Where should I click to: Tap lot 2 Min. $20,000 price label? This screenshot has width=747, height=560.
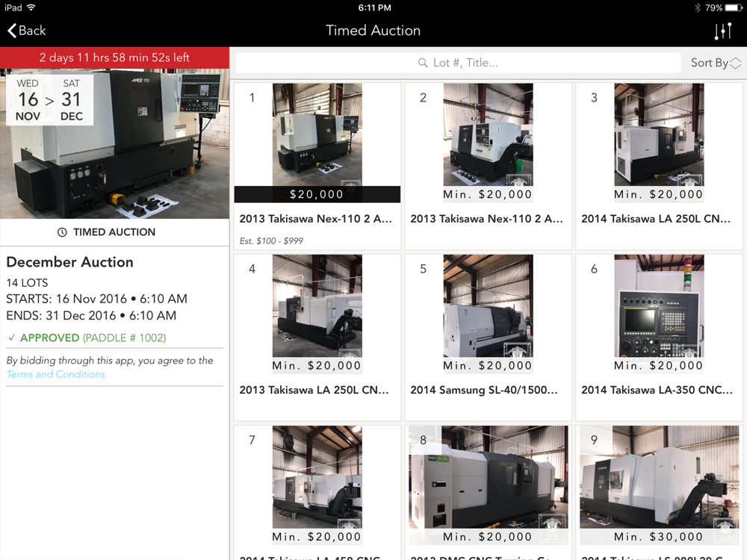pyautogui.click(x=488, y=194)
